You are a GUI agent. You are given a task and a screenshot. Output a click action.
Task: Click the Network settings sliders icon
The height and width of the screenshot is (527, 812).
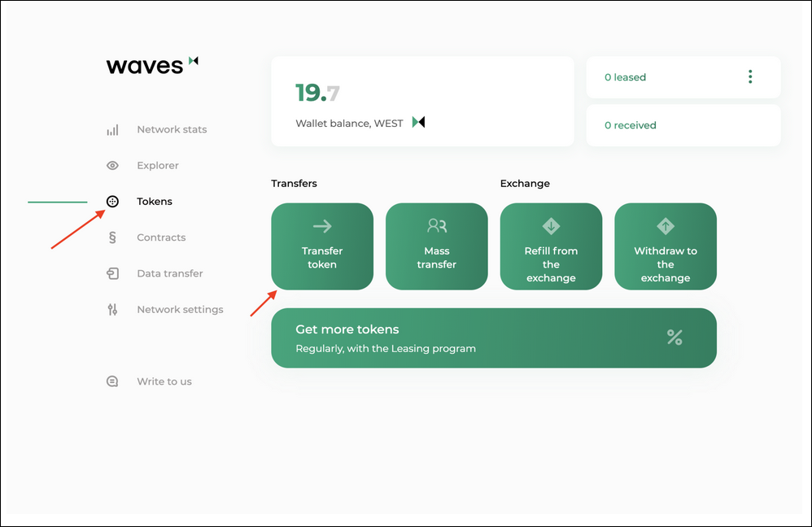112,310
